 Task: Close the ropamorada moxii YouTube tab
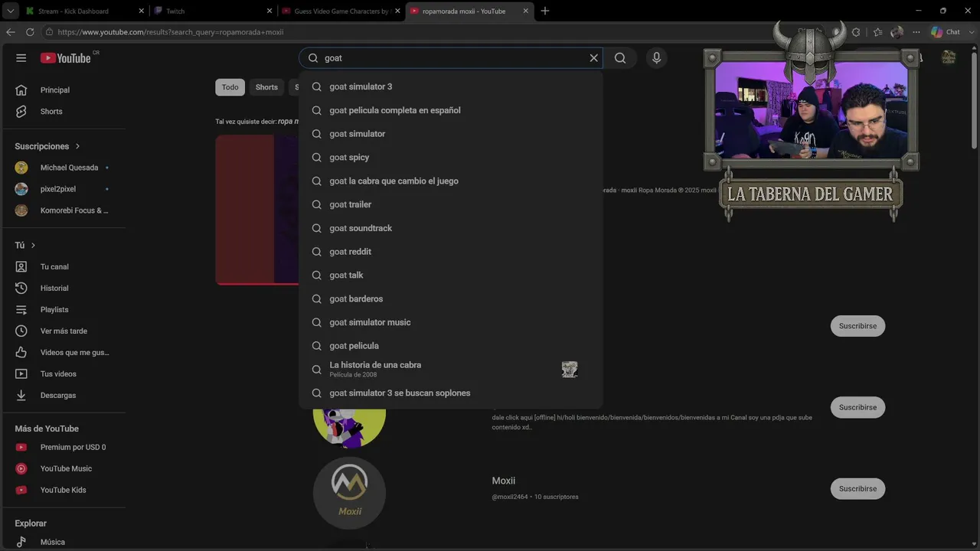(526, 11)
